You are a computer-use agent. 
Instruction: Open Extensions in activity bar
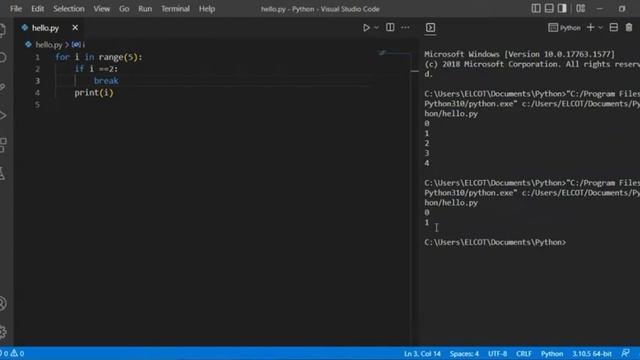pos(2,144)
